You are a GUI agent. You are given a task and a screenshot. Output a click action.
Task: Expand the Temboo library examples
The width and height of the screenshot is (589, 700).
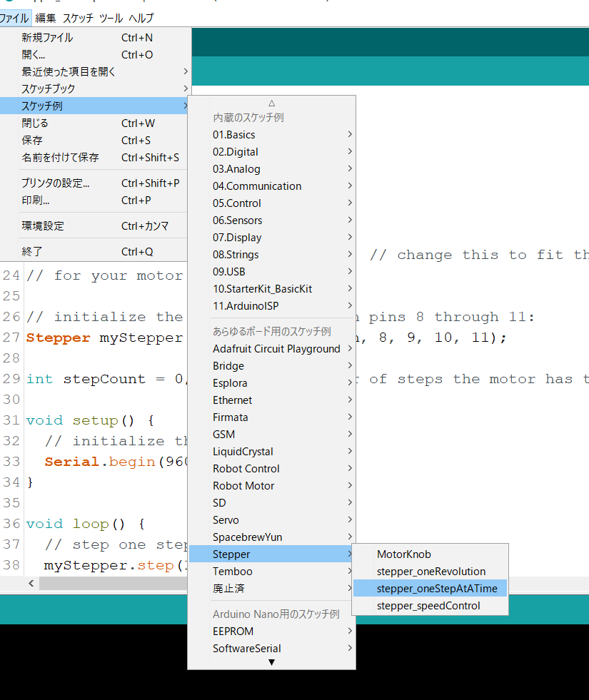[x=271, y=571]
